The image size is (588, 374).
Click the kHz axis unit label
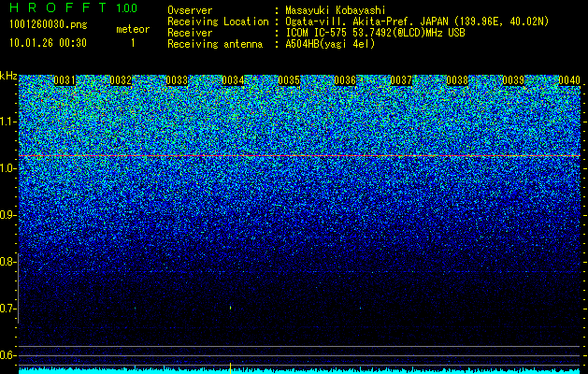click(x=8, y=76)
